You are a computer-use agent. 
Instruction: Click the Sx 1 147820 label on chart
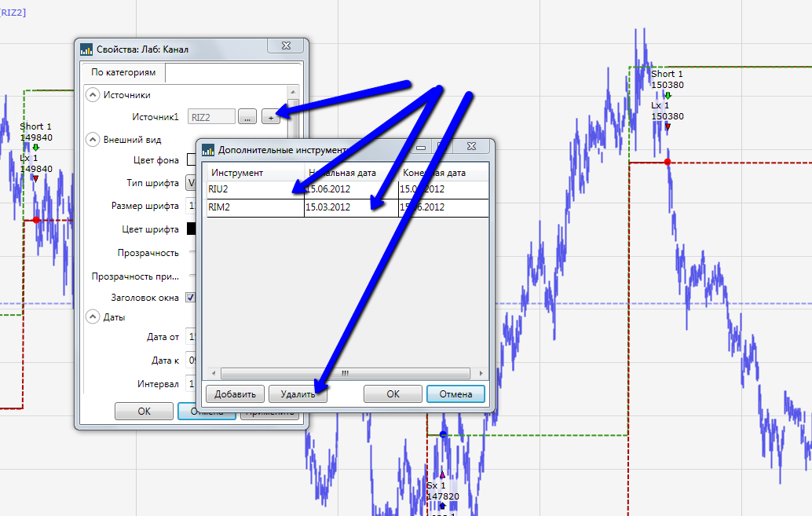442,491
